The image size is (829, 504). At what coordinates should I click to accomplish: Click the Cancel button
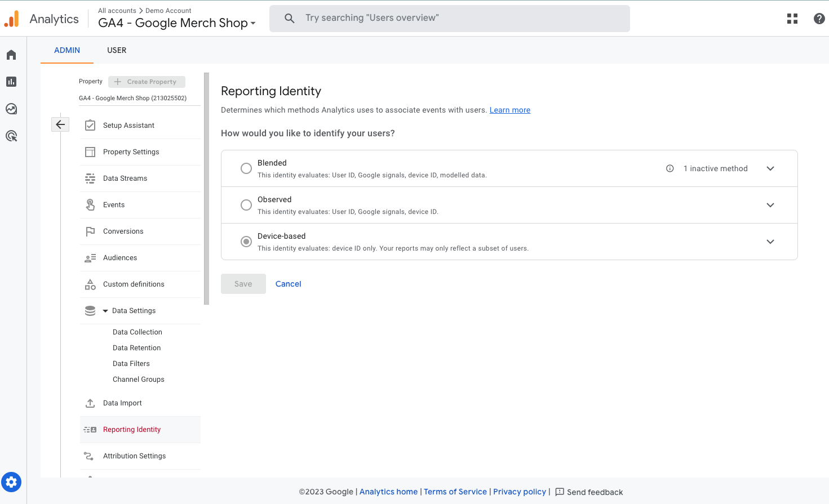(x=288, y=284)
